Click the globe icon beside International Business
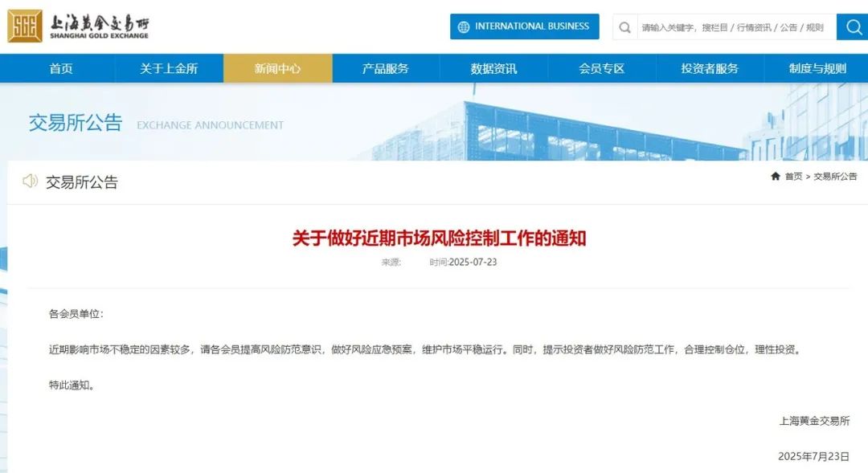868x473 pixels. [x=464, y=27]
